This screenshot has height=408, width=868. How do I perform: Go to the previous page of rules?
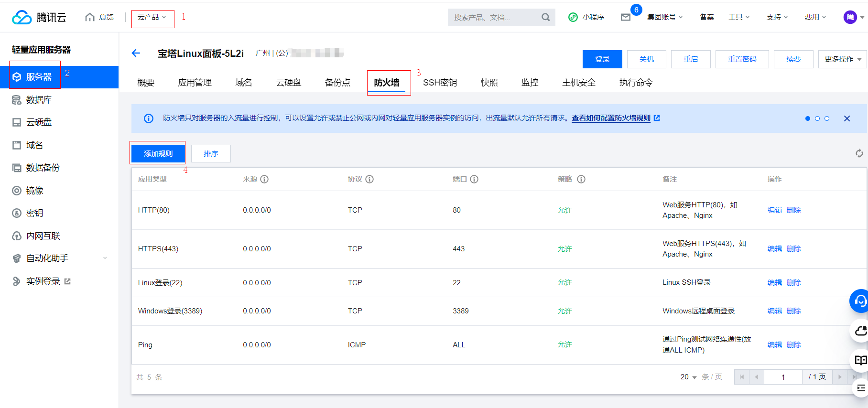756,377
